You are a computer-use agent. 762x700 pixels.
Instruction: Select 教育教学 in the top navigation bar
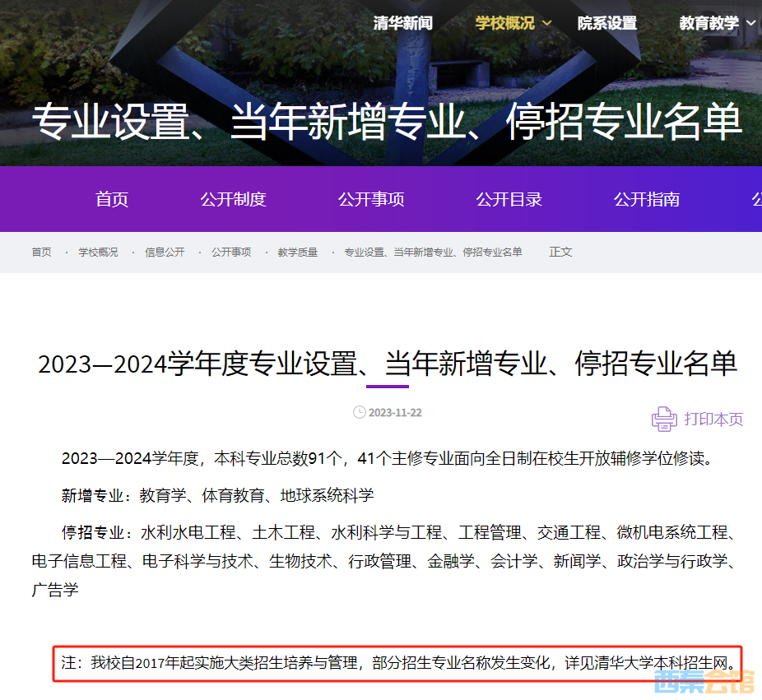[709, 23]
